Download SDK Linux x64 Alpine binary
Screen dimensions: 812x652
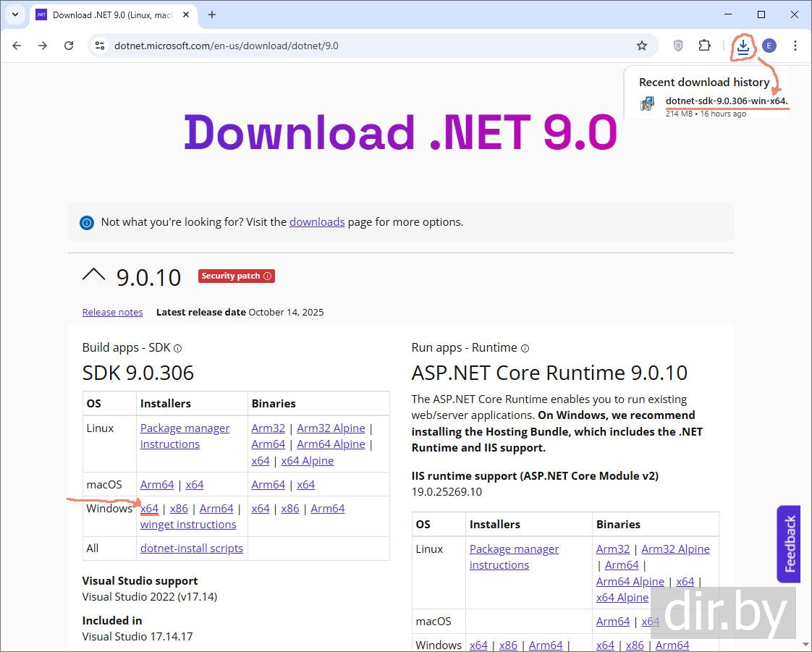(307, 461)
